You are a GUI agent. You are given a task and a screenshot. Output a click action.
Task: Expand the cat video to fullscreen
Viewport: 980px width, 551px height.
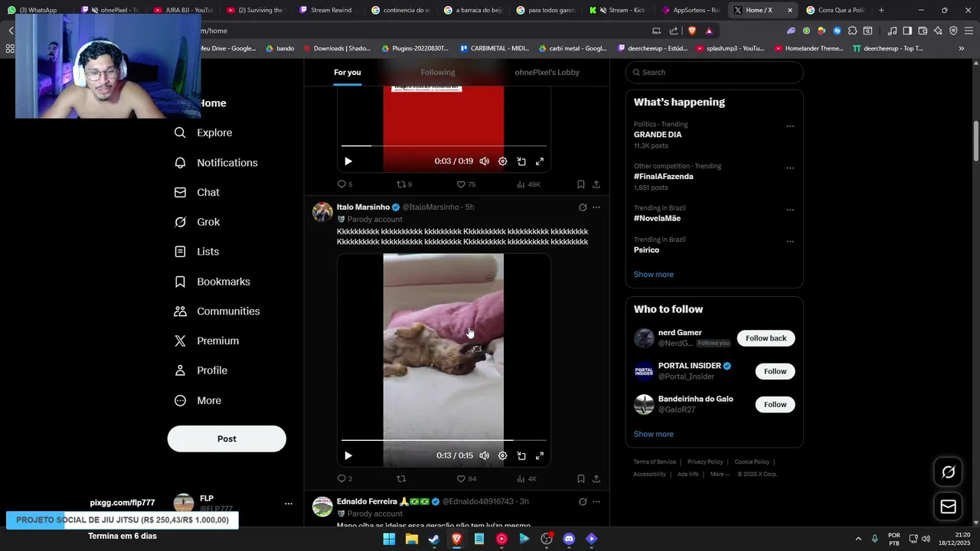[x=540, y=455]
